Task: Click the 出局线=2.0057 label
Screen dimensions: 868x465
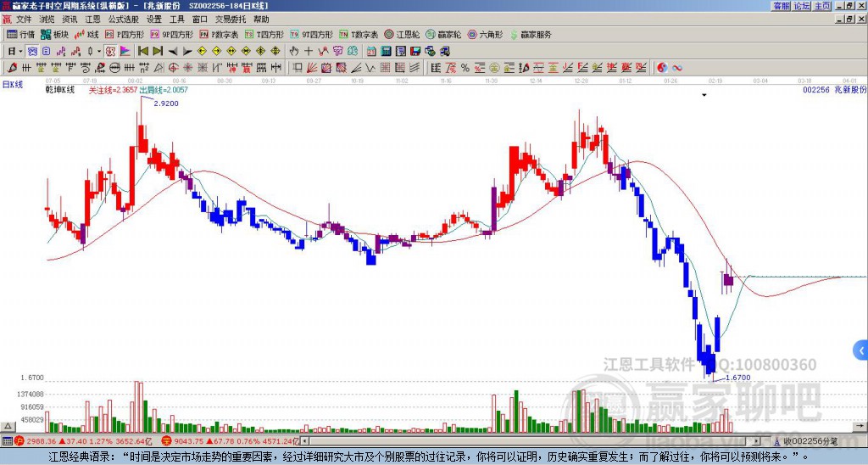Action: 164,90
